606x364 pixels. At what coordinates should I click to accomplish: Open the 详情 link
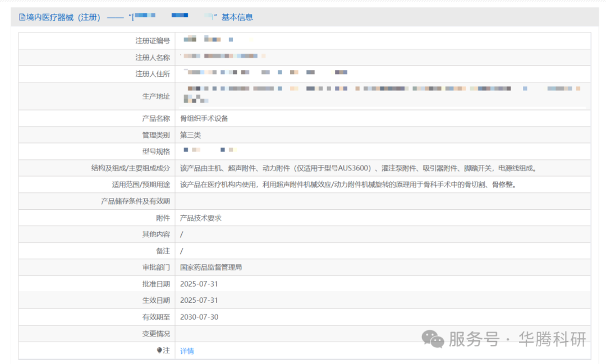187,351
